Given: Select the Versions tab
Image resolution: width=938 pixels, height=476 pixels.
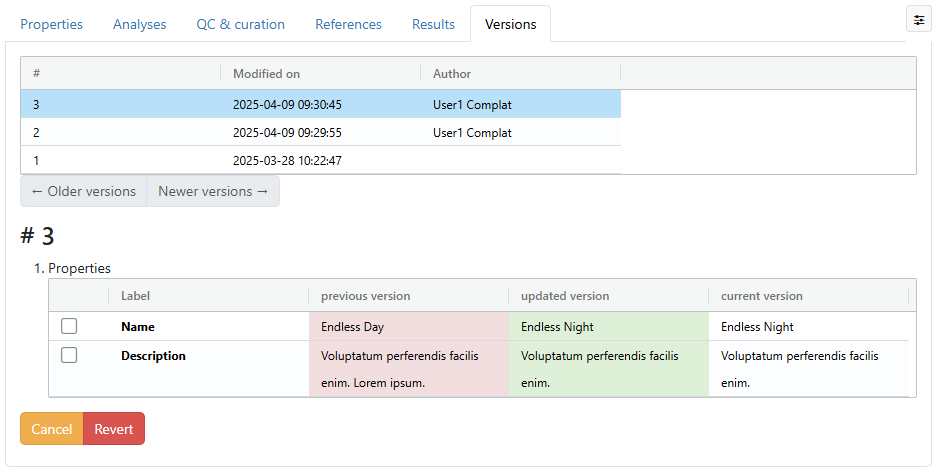Looking at the screenshot, I should [510, 24].
